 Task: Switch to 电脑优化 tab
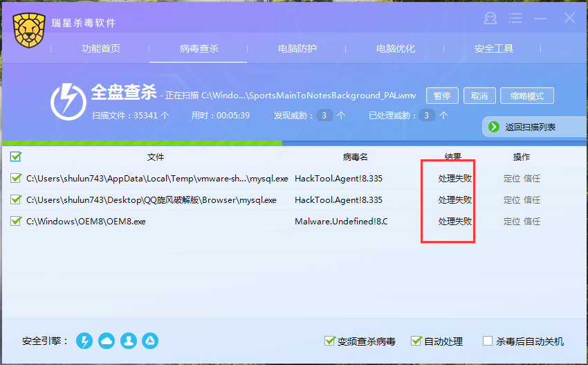[x=395, y=48]
